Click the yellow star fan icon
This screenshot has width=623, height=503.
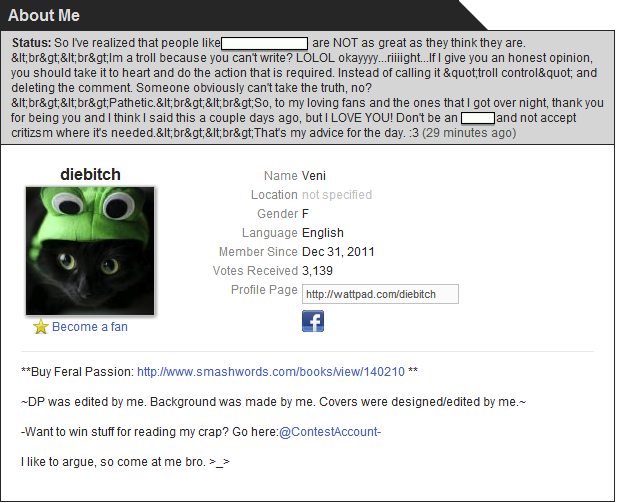[41, 327]
